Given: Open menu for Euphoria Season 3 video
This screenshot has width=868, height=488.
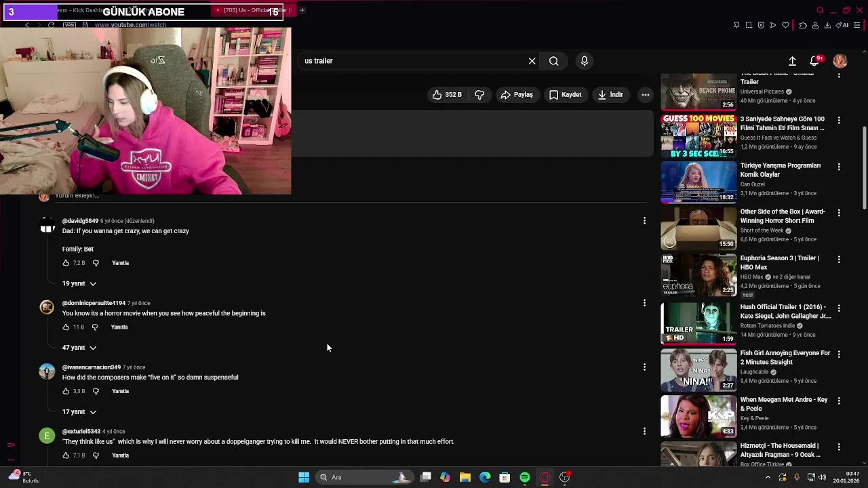Looking at the screenshot, I should coord(839,260).
